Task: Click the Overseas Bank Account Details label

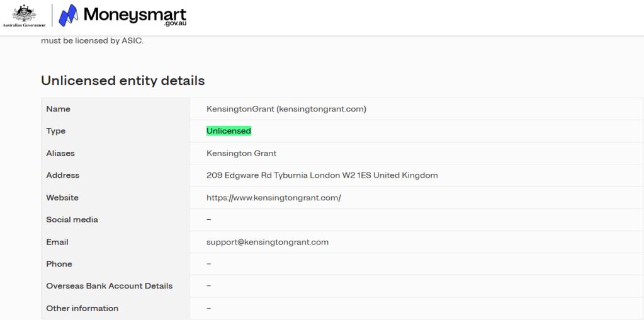Action: [x=109, y=286]
